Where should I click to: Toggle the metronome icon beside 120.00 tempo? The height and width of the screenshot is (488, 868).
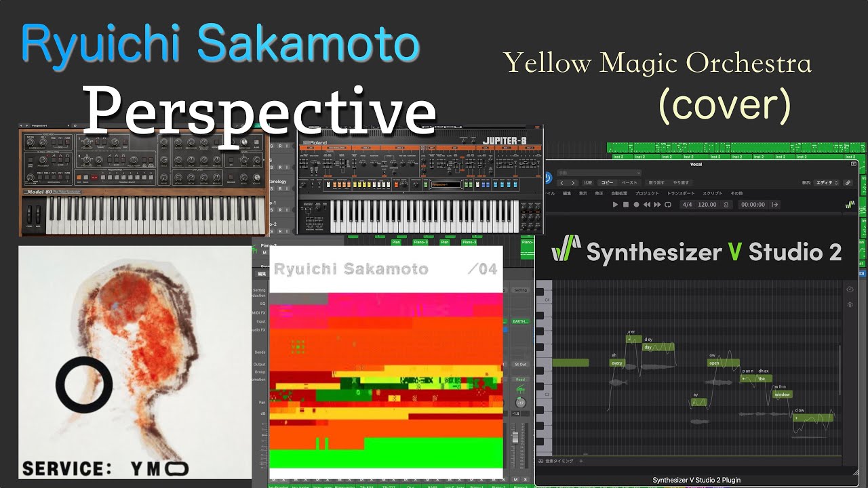(726, 205)
